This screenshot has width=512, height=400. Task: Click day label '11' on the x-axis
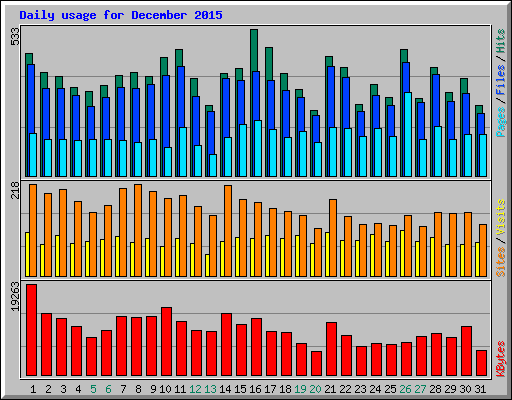180,389
